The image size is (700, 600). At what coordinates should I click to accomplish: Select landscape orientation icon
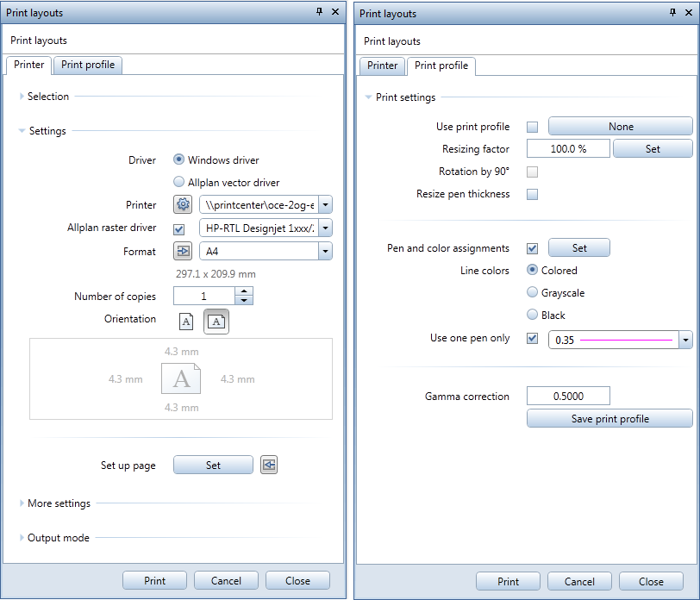pos(216,322)
